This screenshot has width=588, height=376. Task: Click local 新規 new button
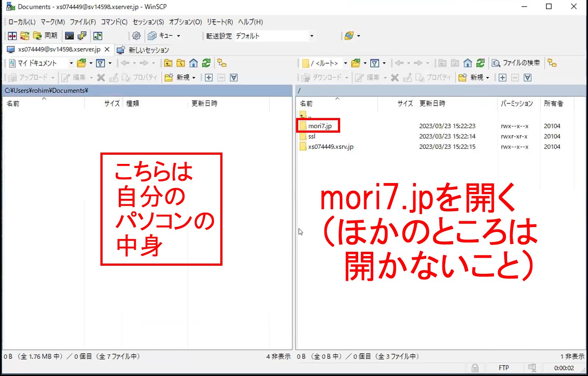(x=177, y=77)
